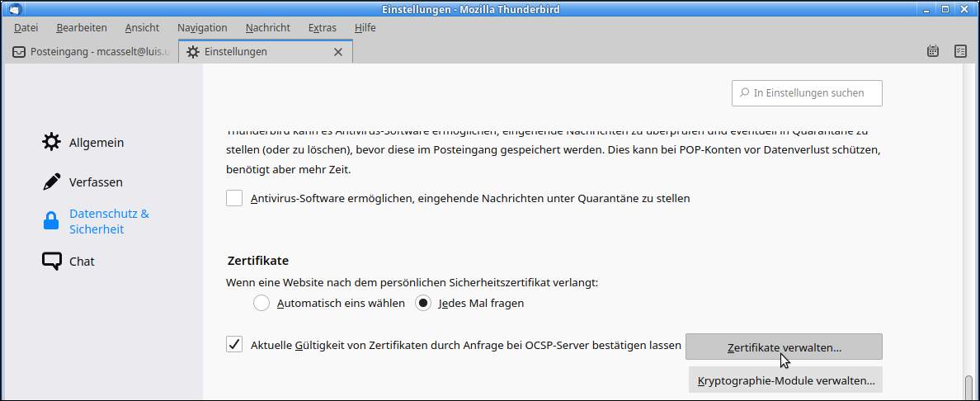
Task: Click the inbox tray icon on Posteingang tab
Action: 19,52
